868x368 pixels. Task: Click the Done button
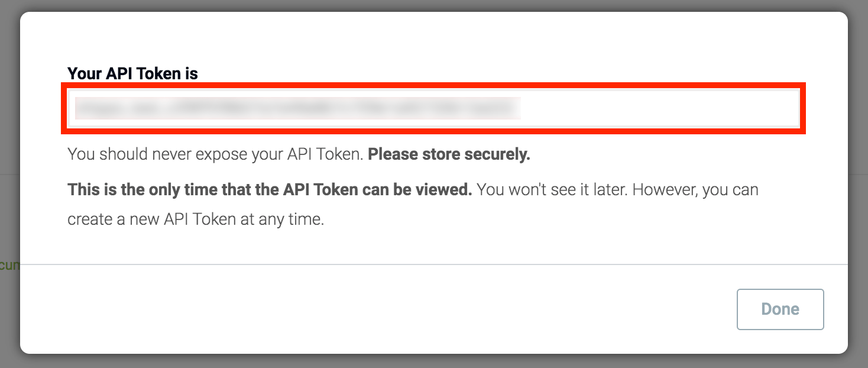780,309
